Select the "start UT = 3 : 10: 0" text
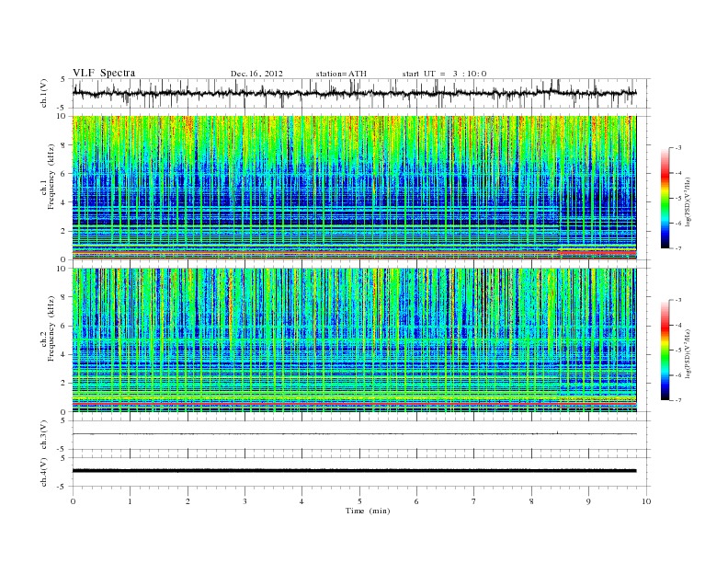728x563 pixels. click(444, 74)
